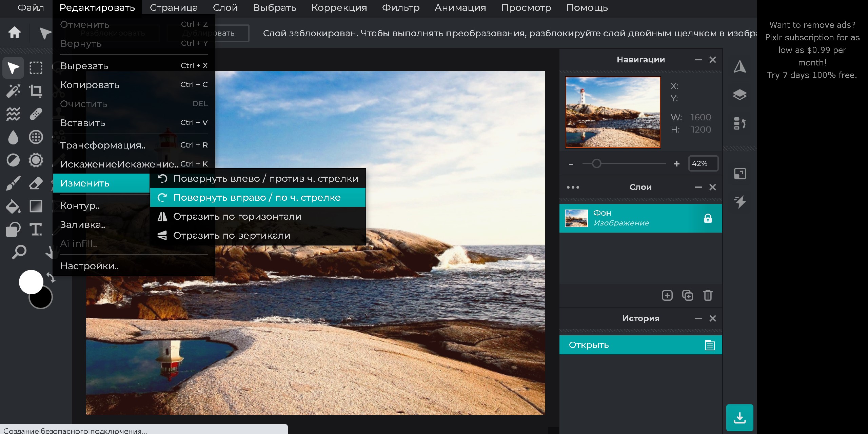Select the Shape tool
868x434 pixels.
[x=13, y=229]
